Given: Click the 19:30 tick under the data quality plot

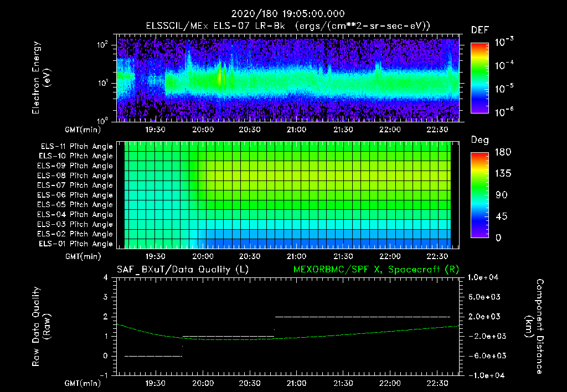Looking at the screenshot, I should point(156,383).
